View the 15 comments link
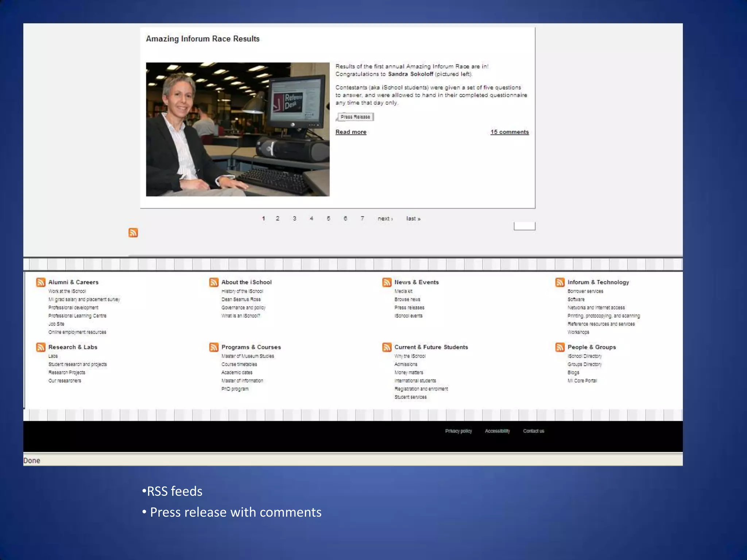This screenshot has width=747, height=560. [x=510, y=132]
